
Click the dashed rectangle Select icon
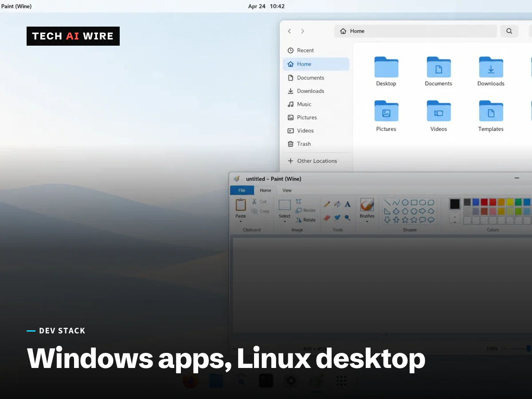(285, 205)
